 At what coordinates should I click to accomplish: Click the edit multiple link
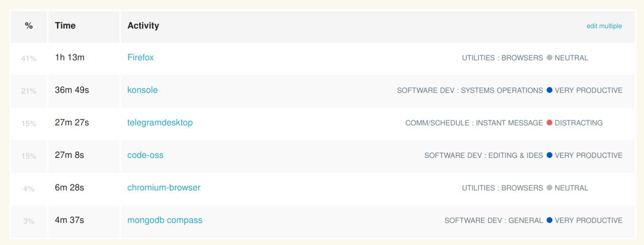coord(604,26)
